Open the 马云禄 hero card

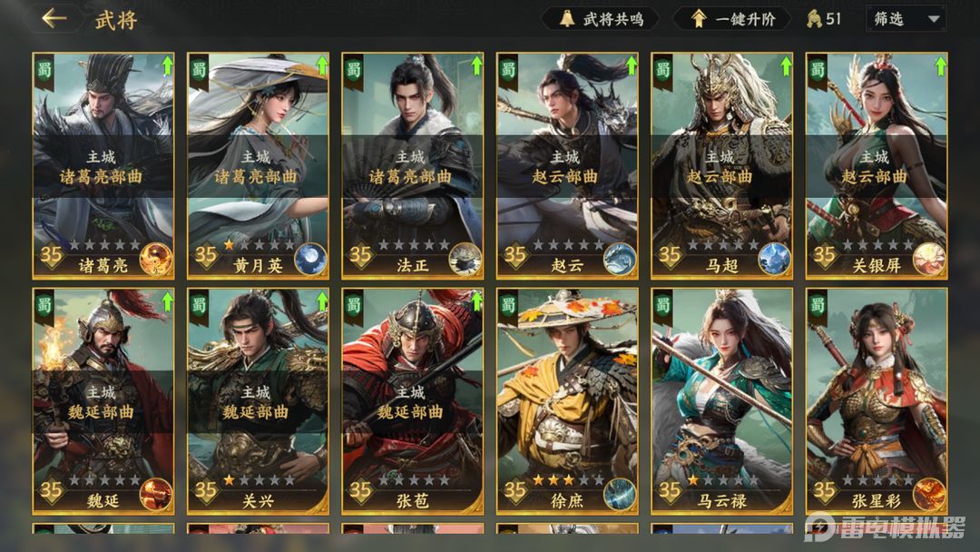pyautogui.click(x=722, y=401)
